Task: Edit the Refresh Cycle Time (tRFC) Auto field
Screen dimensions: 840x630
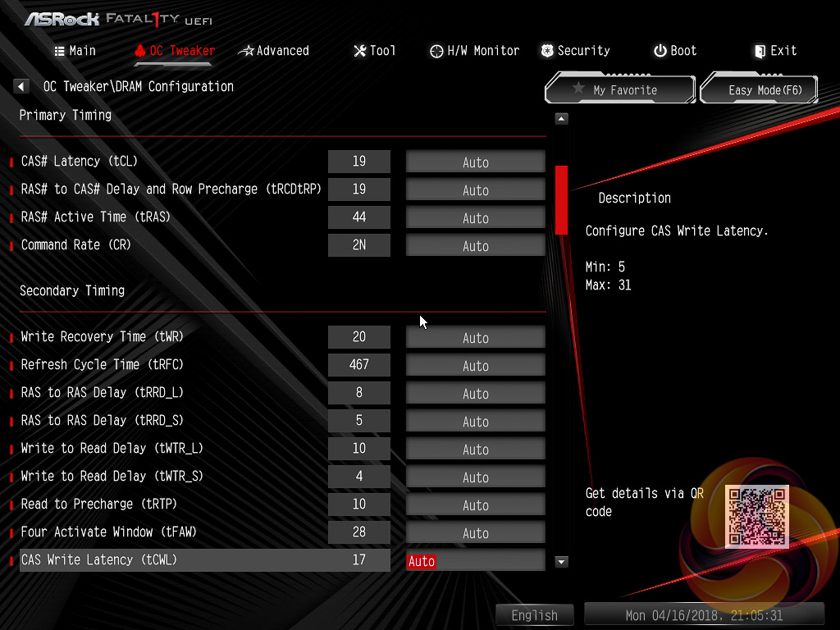Action: pyautogui.click(x=475, y=366)
